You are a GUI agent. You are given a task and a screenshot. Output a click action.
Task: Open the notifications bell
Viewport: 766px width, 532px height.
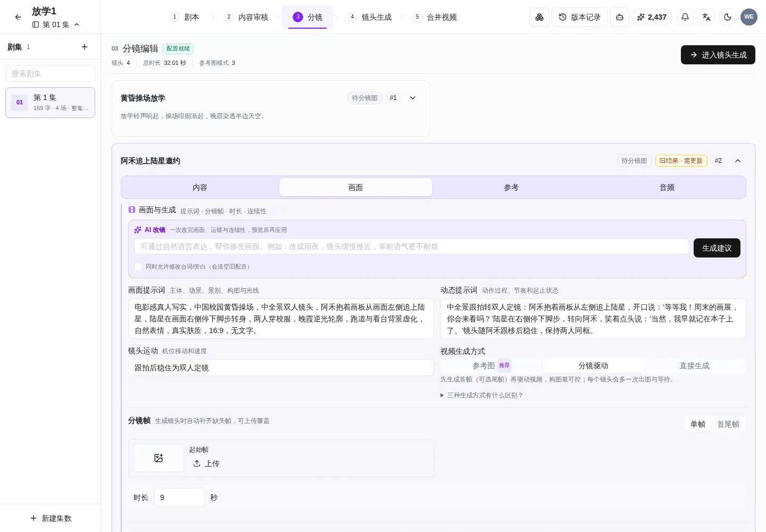click(x=685, y=17)
